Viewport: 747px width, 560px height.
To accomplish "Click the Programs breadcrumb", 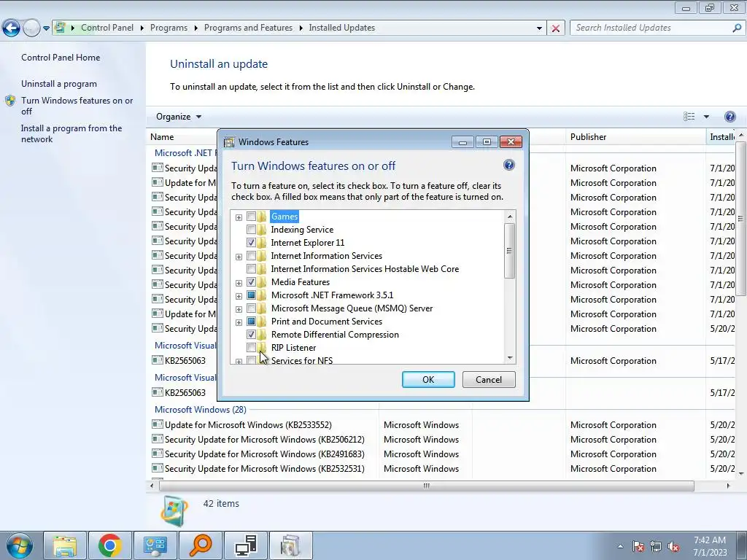I will click(x=169, y=28).
